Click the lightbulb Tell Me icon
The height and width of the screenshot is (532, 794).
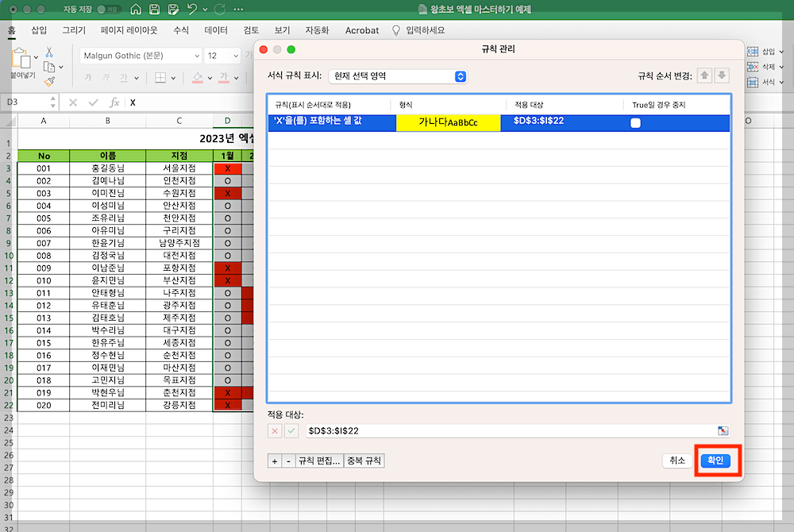[396, 31]
